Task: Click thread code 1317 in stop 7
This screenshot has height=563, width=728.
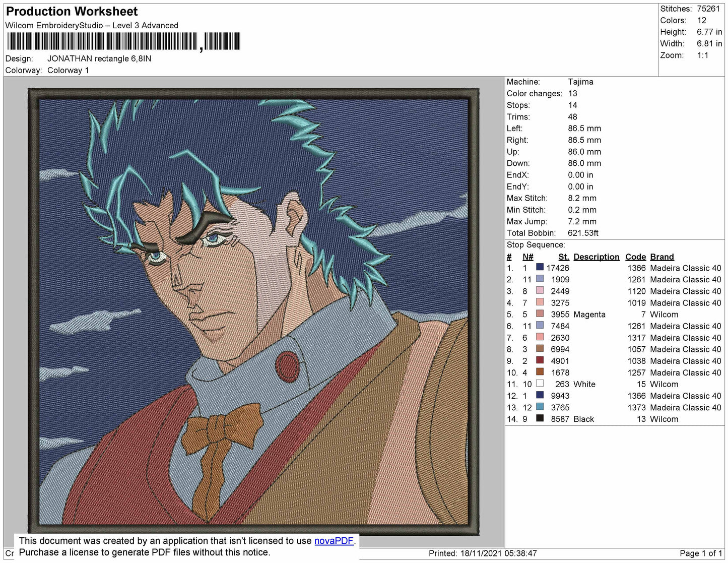Action: [636, 338]
